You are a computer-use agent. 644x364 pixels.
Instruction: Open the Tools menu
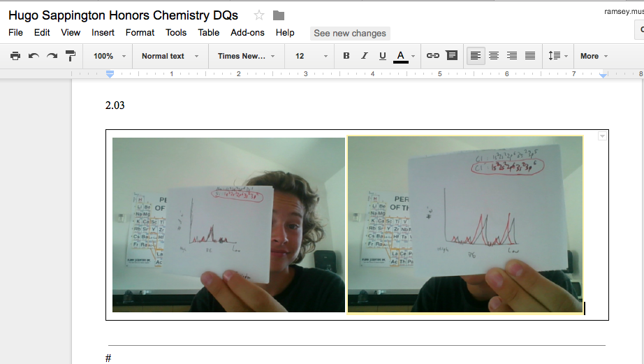coord(176,33)
